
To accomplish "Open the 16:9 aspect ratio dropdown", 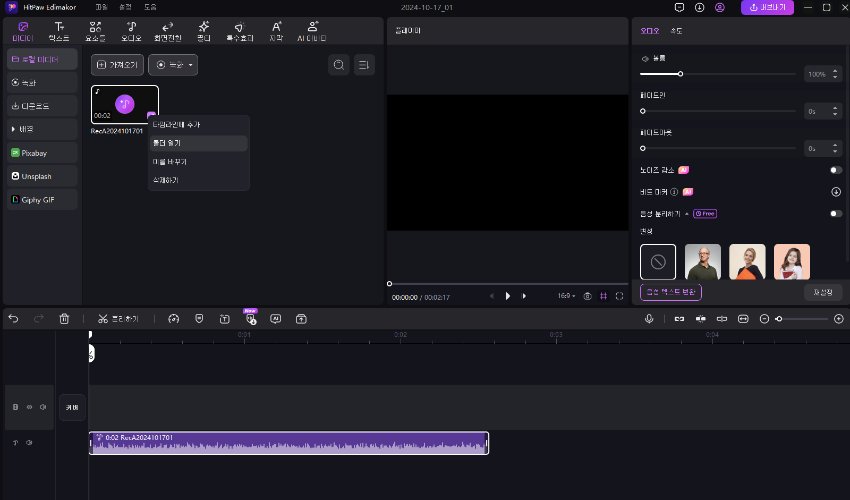I will pyautogui.click(x=567, y=296).
